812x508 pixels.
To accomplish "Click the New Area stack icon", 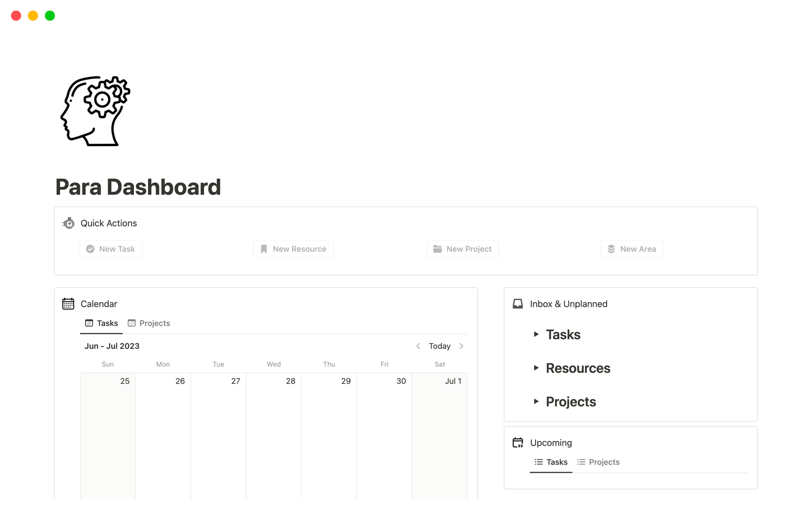I will point(610,249).
